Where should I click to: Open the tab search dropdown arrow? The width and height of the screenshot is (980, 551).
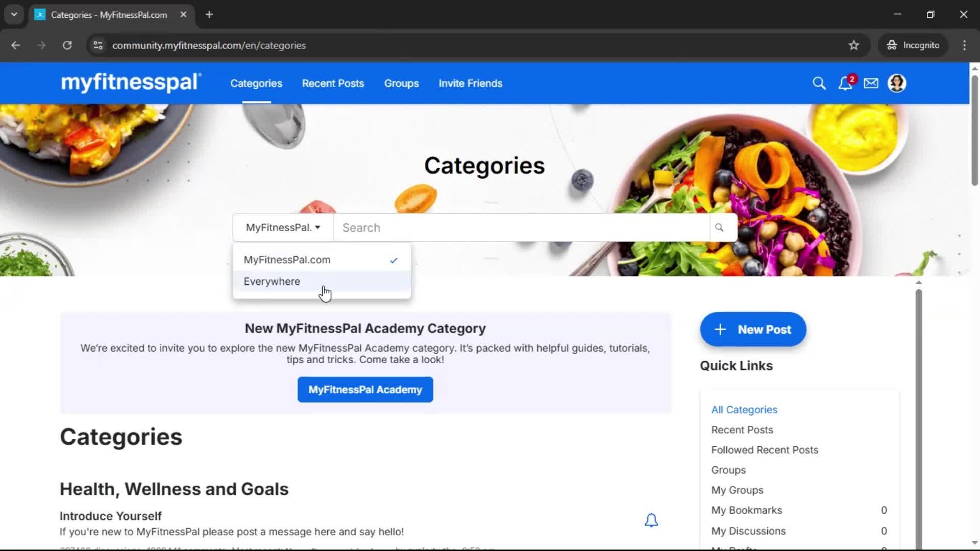click(14, 14)
